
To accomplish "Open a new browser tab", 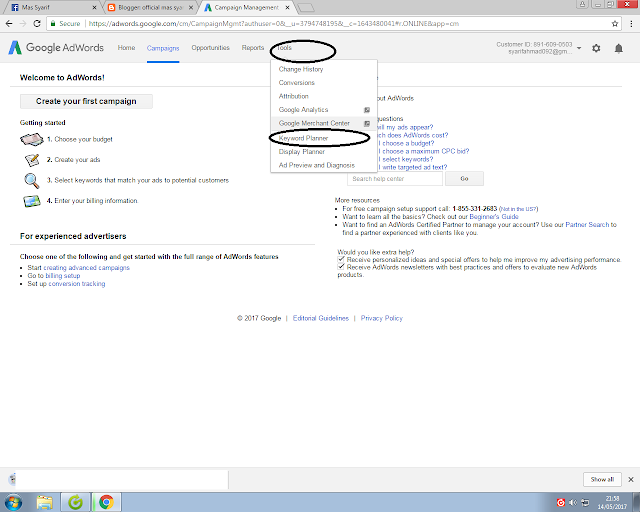I will tap(304, 7).
